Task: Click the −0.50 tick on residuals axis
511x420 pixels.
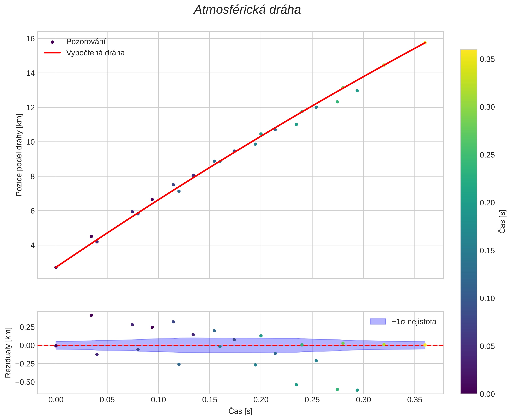Action: point(25,382)
